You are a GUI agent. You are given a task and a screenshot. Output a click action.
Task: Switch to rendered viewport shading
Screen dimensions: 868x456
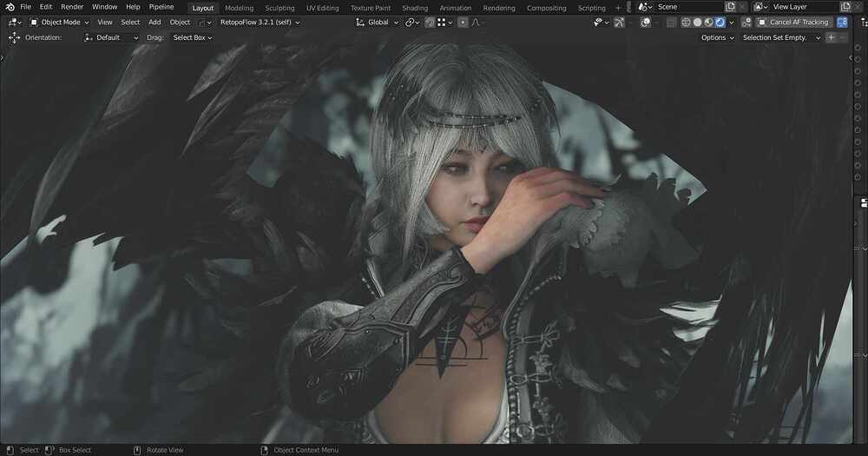[720, 23]
